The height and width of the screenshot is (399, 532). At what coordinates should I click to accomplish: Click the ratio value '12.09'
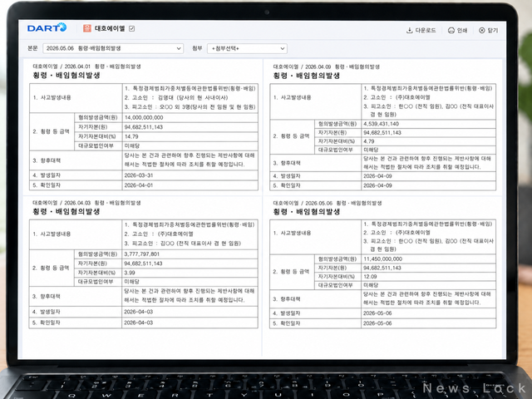370,277
